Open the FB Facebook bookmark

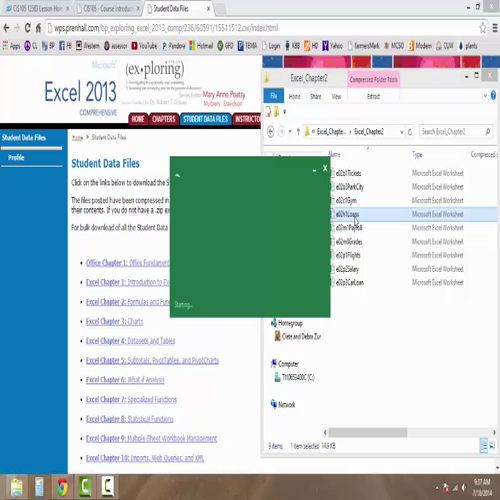65,46
